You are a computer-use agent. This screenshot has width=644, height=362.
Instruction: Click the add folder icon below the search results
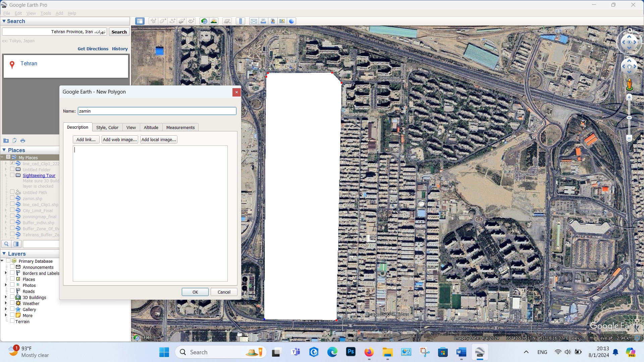pyautogui.click(x=6, y=140)
